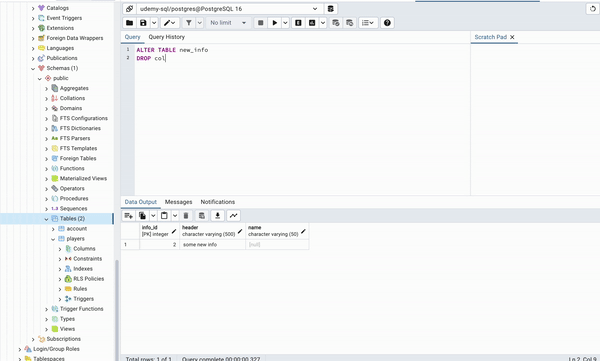600x361 pixels.
Task: Click the reset layout icon at top right
Action: point(592,9)
